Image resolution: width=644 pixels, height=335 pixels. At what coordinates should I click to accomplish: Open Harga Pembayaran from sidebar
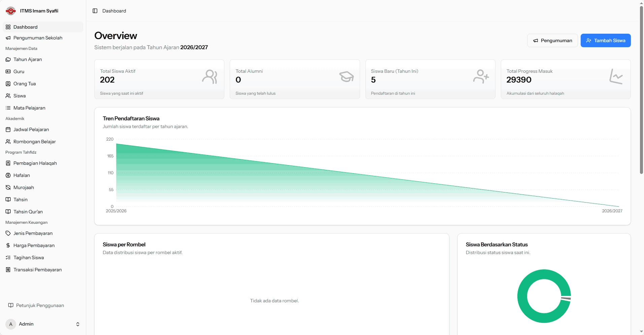click(x=43, y=245)
